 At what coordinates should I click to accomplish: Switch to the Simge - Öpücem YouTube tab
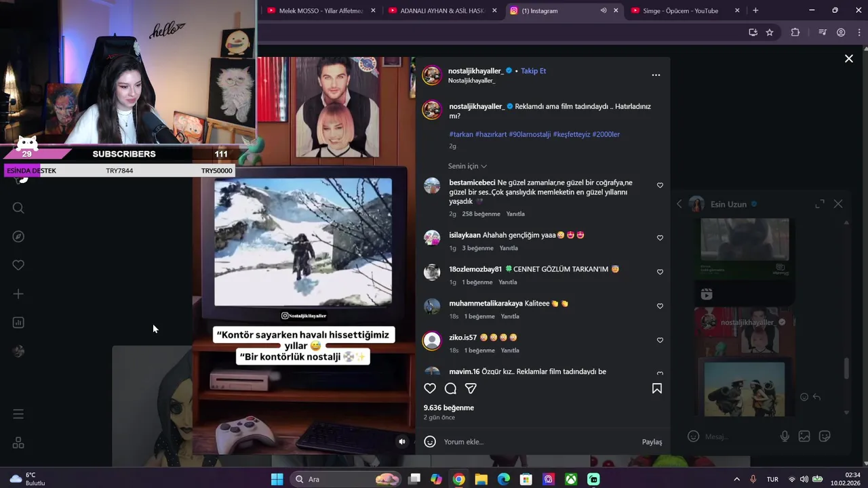[684, 11]
